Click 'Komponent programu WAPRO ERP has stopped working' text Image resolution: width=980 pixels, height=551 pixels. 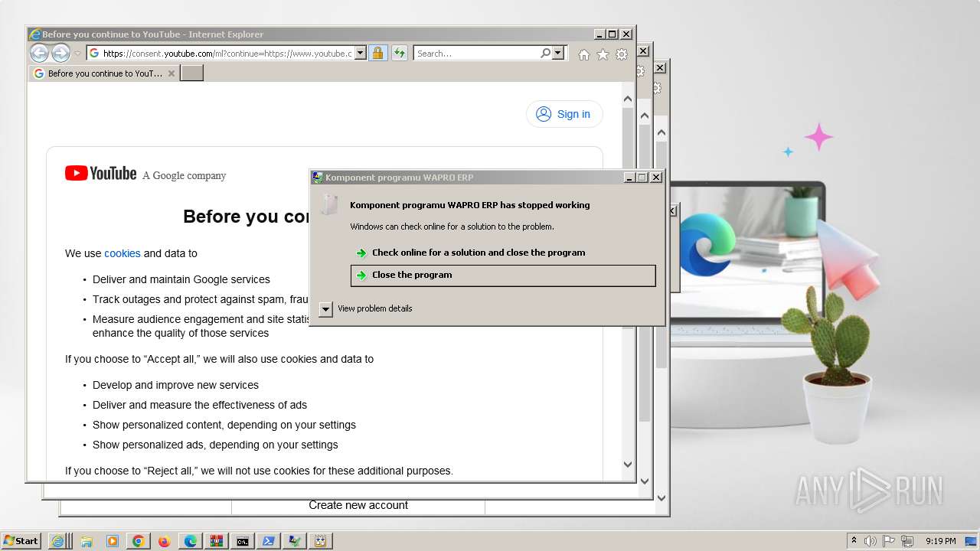click(x=470, y=205)
